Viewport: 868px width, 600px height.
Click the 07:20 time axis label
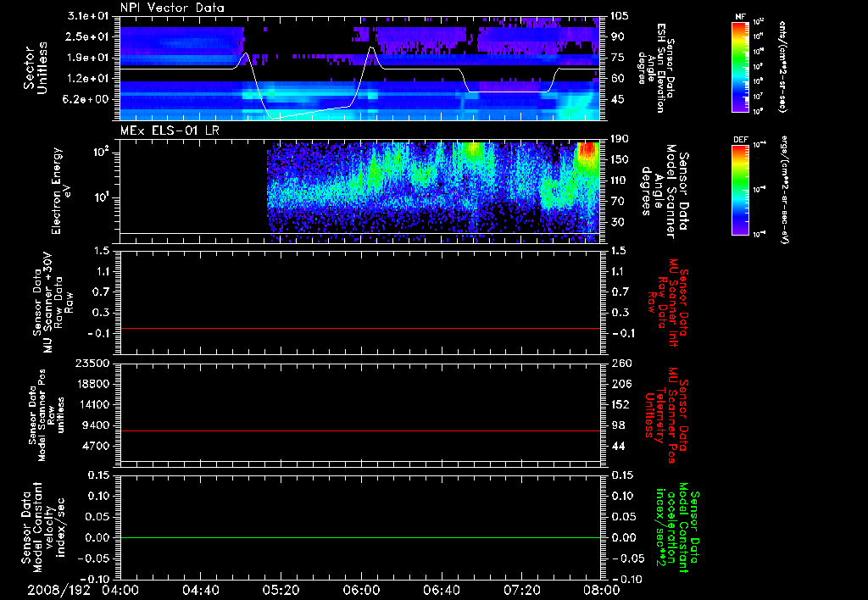point(521,590)
